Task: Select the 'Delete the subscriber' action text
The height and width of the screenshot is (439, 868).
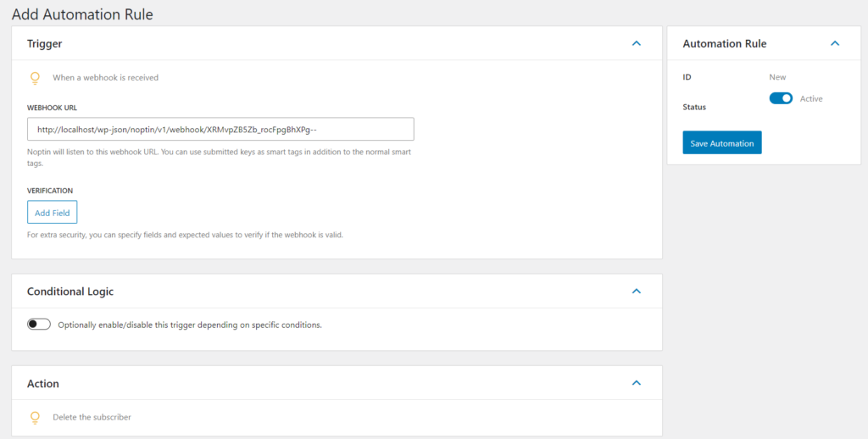Action: pos(92,417)
